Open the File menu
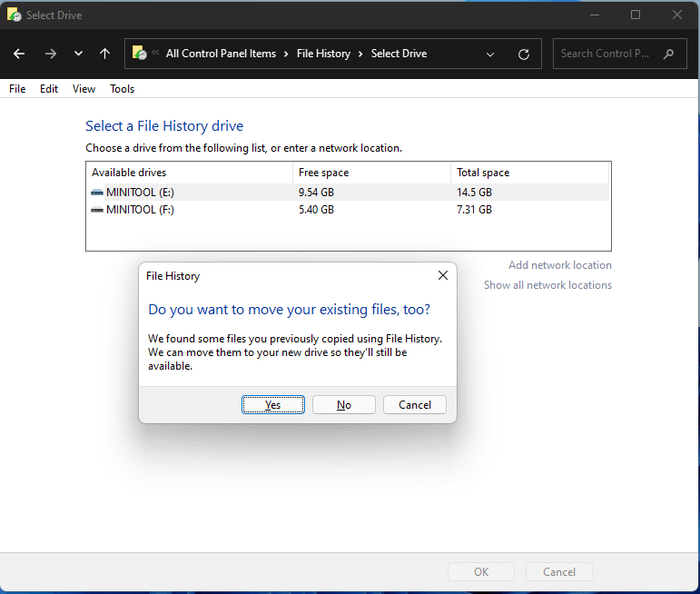This screenshot has height=594, width=700. pos(17,89)
